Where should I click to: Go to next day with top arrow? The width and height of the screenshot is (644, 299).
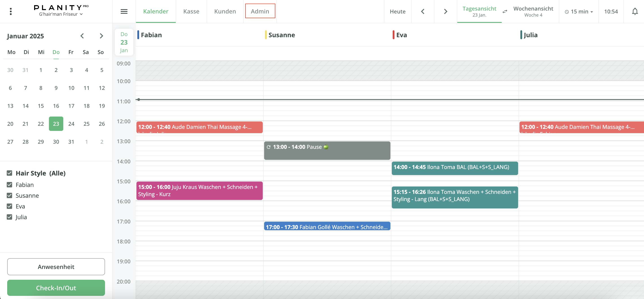[x=445, y=11]
